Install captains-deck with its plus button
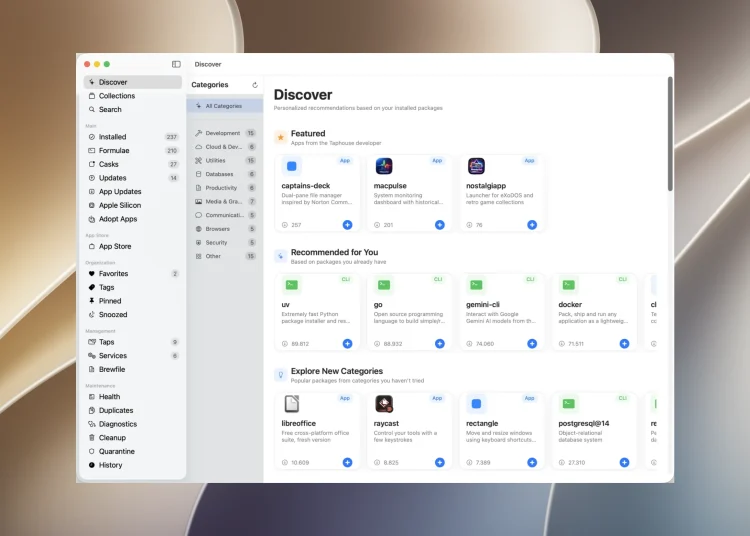The image size is (750, 536). pyautogui.click(x=347, y=225)
